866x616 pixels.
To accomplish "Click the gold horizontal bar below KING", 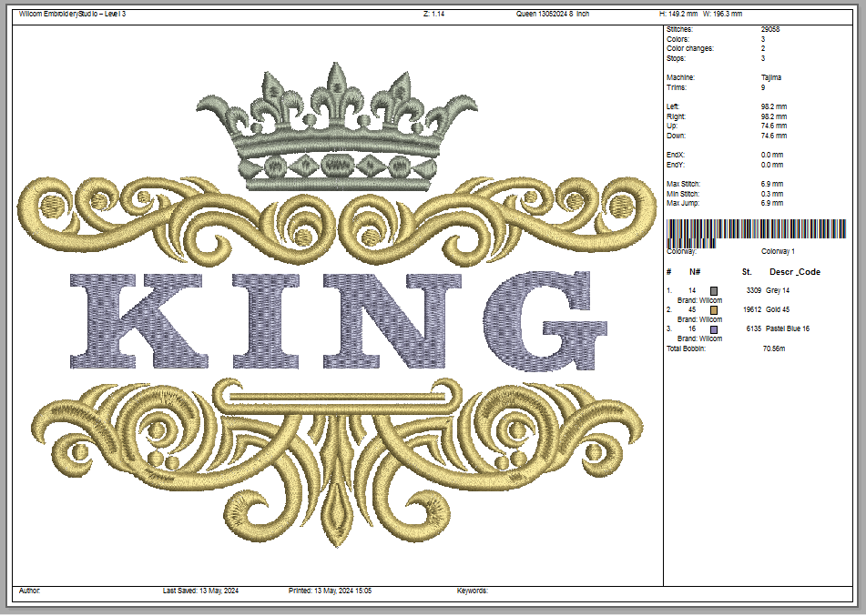I will point(335,394).
